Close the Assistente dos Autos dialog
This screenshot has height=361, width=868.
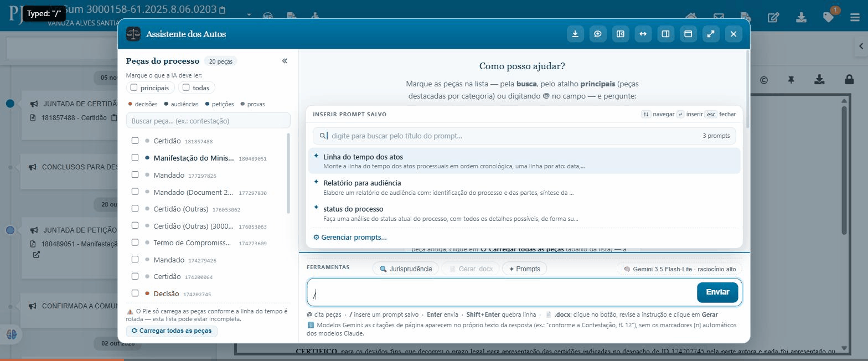point(733,34)
